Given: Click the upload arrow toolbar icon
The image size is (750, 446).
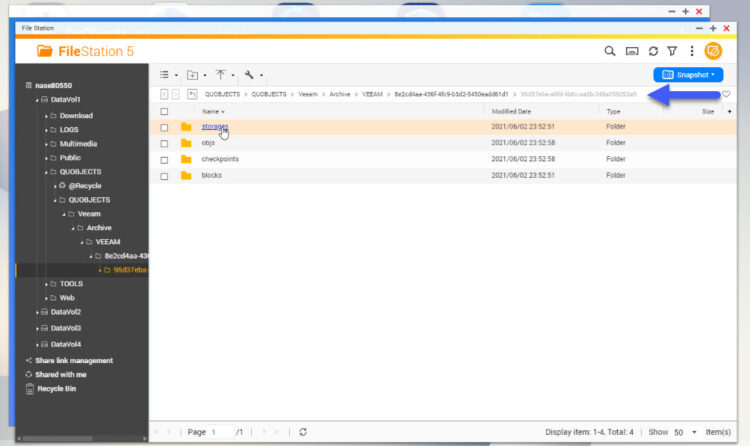Looking at the screenshot, I should coord(220,75).
